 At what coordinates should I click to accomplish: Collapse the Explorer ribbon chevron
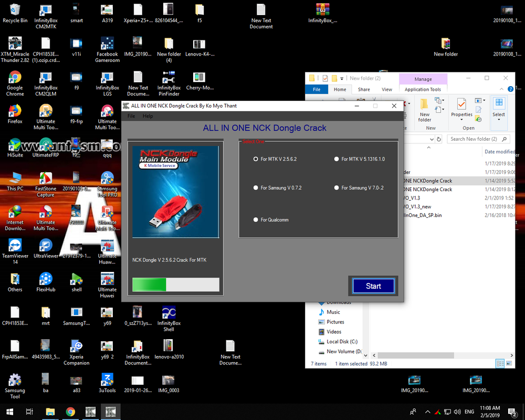501,89
